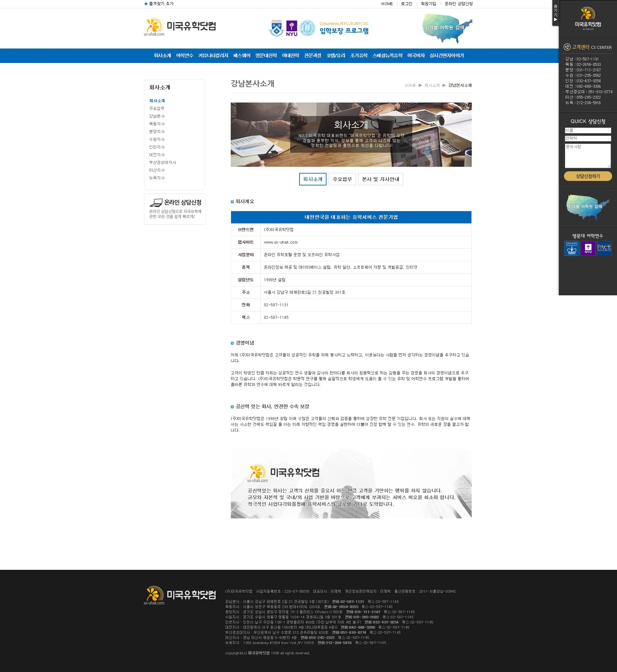Viewport: 617px width, 672px height.
Task: Click breadcrumb HOME link
Action: click(x=410, y=85)
